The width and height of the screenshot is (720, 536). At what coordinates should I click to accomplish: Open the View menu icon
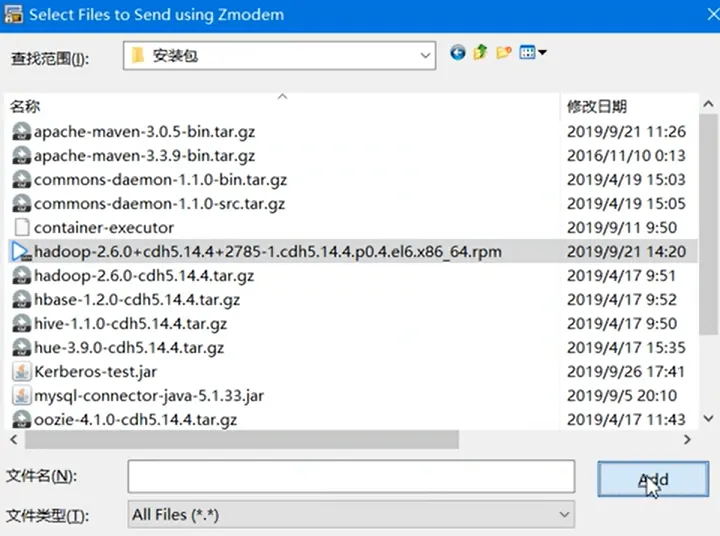(527, 52)
